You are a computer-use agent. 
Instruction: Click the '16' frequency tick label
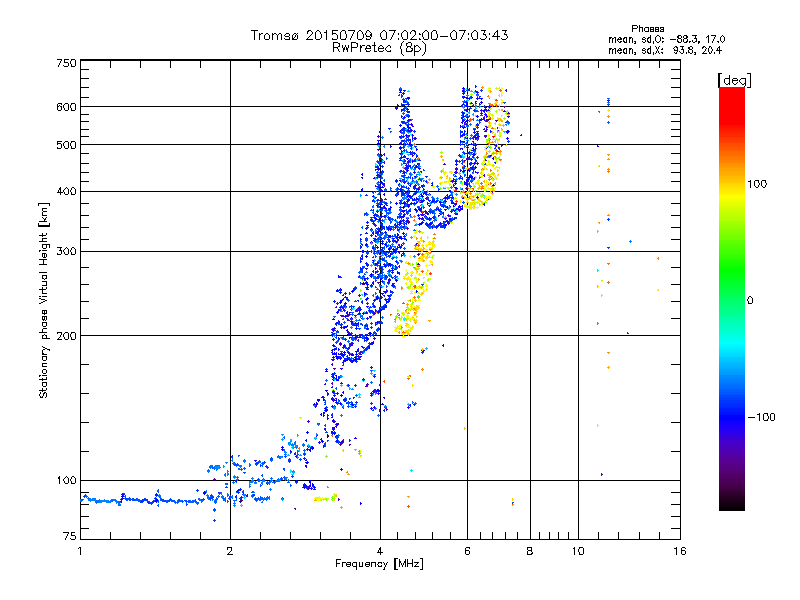pyautogui.click(x=680, y=551)
